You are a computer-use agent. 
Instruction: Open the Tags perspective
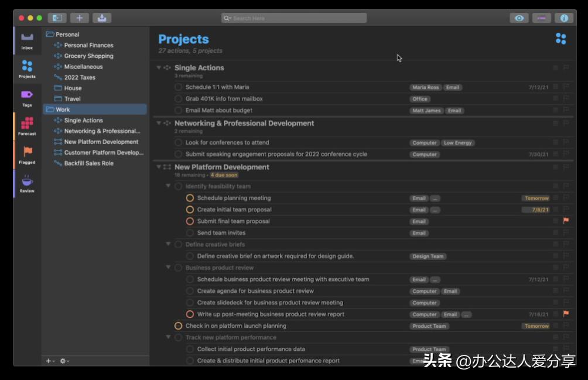(x=27, y=98)
